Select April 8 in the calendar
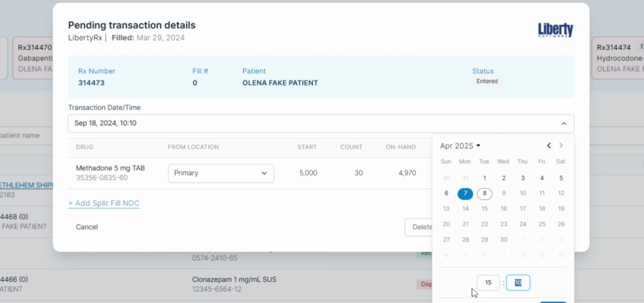Image resolution: width=644 pixels, height=303 pixels. 484,194
